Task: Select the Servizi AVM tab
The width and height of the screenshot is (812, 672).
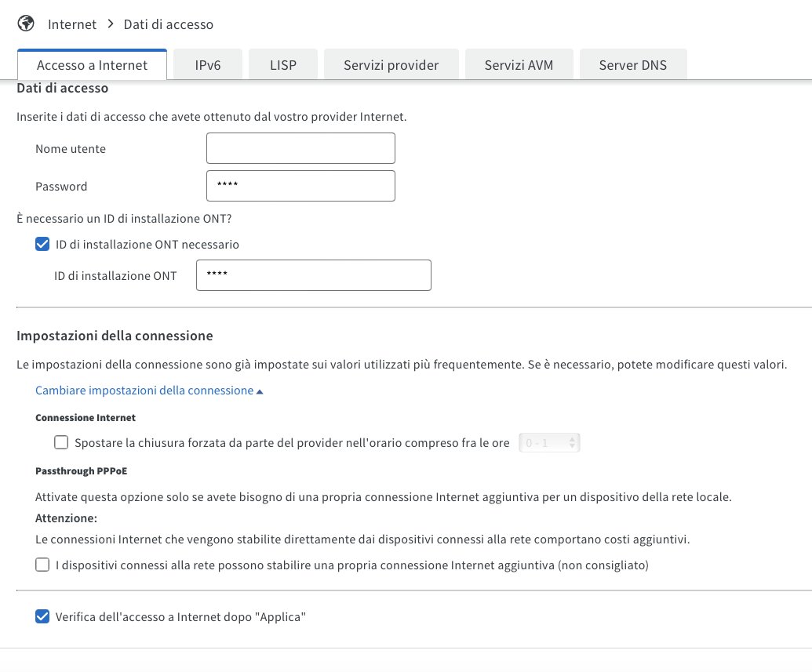Action: (x=519, y=65)
